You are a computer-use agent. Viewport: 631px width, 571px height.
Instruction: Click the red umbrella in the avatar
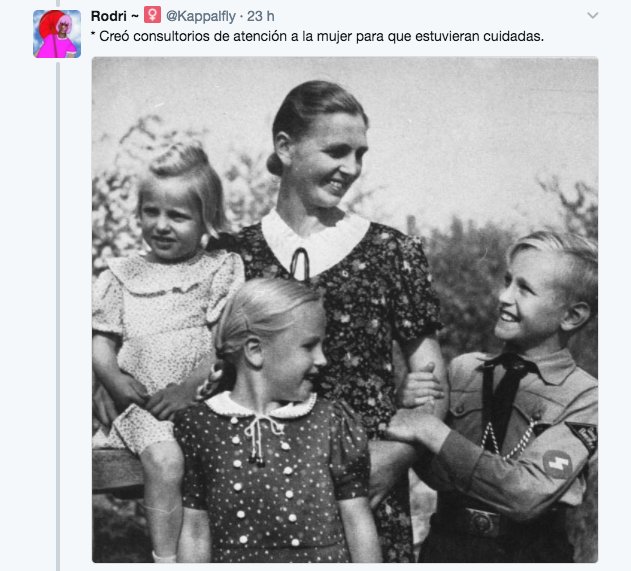coord(49,23)
